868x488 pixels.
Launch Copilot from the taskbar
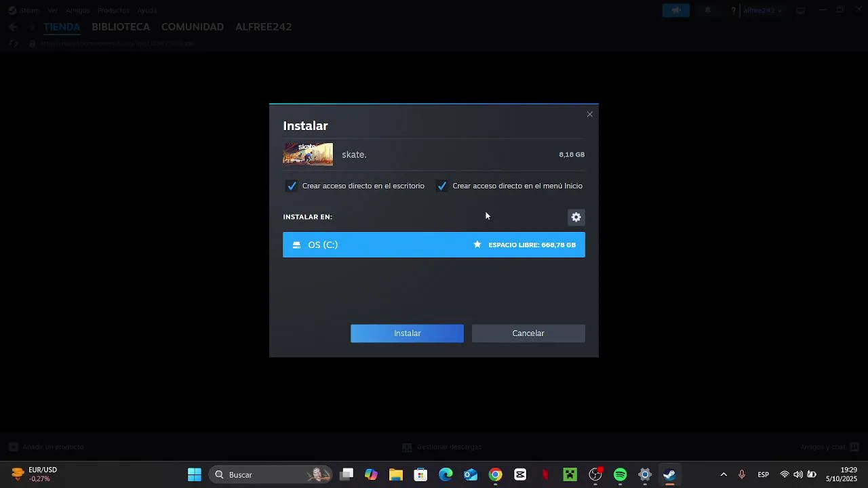point(371,474)
